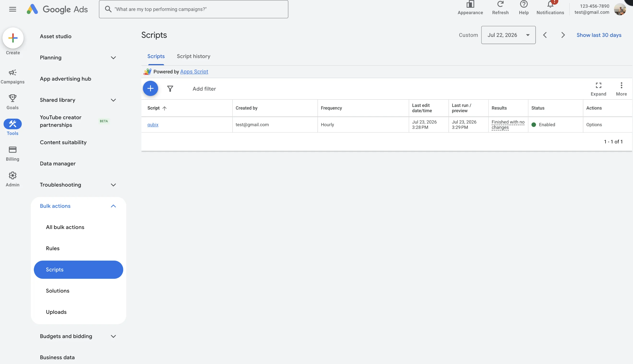Open Admin settings
This screenshot has width=633, height=364.
[12, 179]
